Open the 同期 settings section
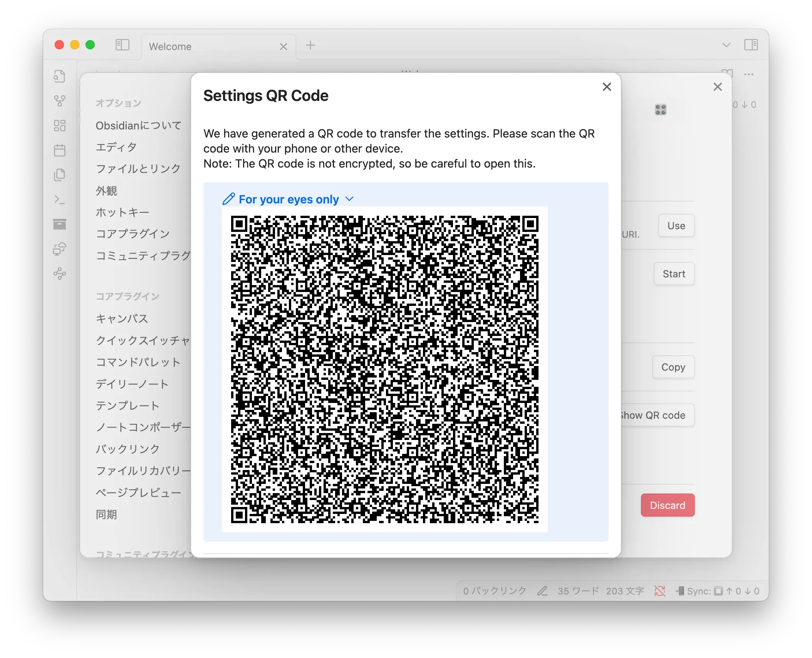 pos(107,514)
